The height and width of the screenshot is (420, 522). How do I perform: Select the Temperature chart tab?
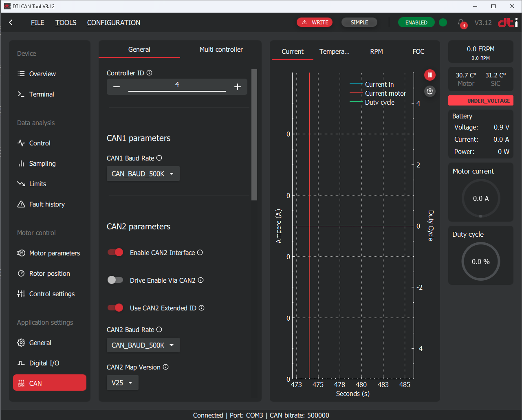coord(335,51)
